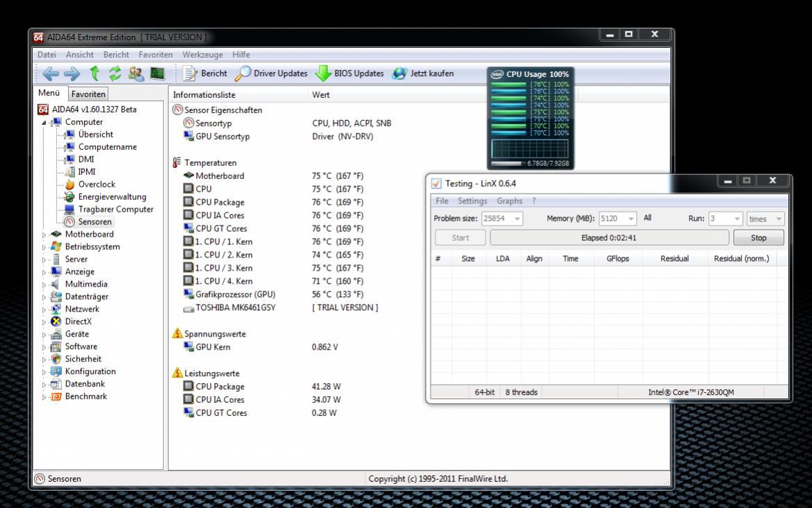Open LinX Settings menu
Screen dimensions: 812x508
[x=472, y=201]
